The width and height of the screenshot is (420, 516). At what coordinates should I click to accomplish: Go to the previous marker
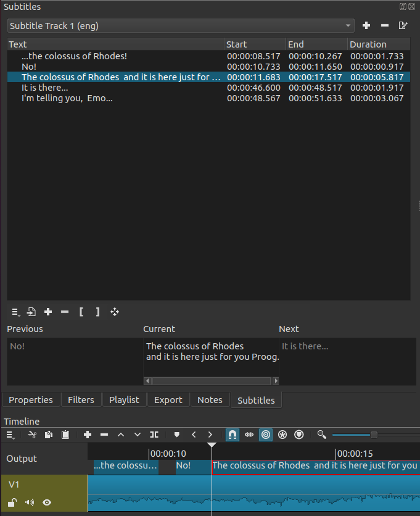point(194,435)
